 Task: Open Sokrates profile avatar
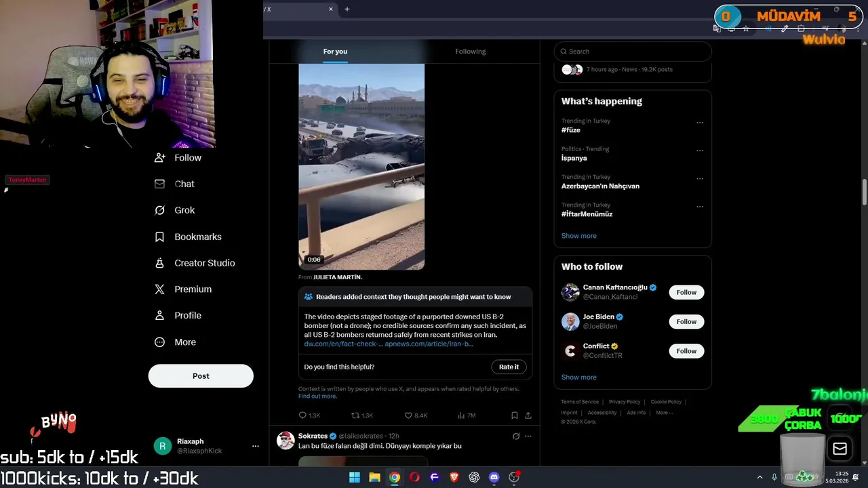click(x=285, y=441)
